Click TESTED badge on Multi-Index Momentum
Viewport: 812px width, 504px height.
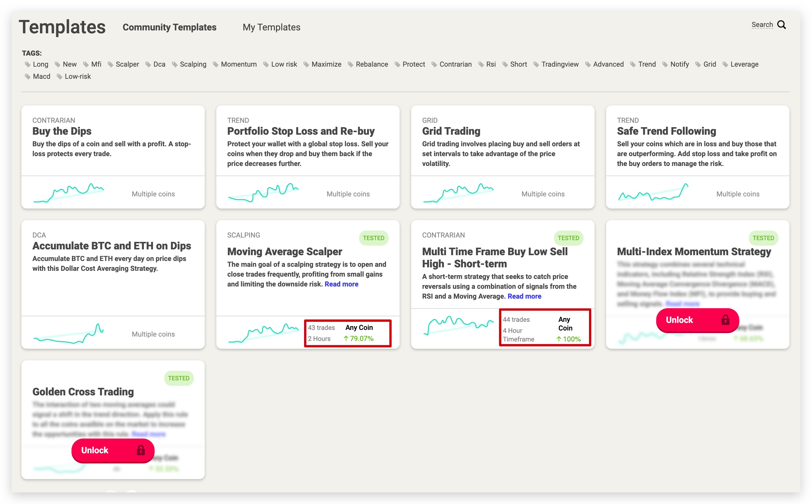763,238
